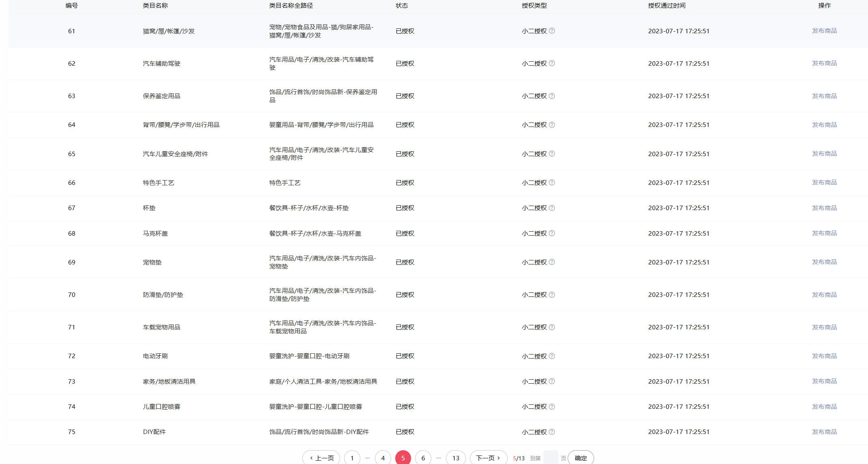The image size is (868, 464).
Task: Go to next page with 下一页
Action: 488,458
